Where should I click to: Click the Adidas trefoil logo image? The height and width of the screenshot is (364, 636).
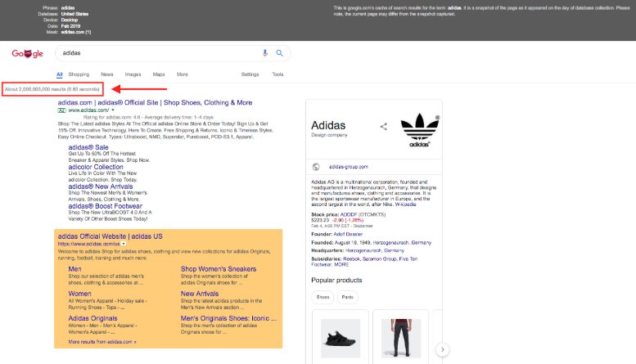point(420,130)
